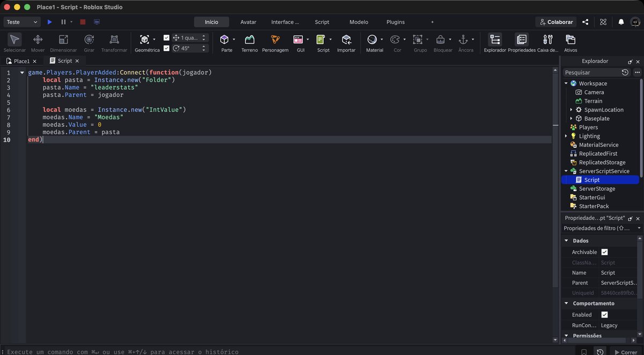
Task: Click the Colaborar button
Action: pos(556,22)
